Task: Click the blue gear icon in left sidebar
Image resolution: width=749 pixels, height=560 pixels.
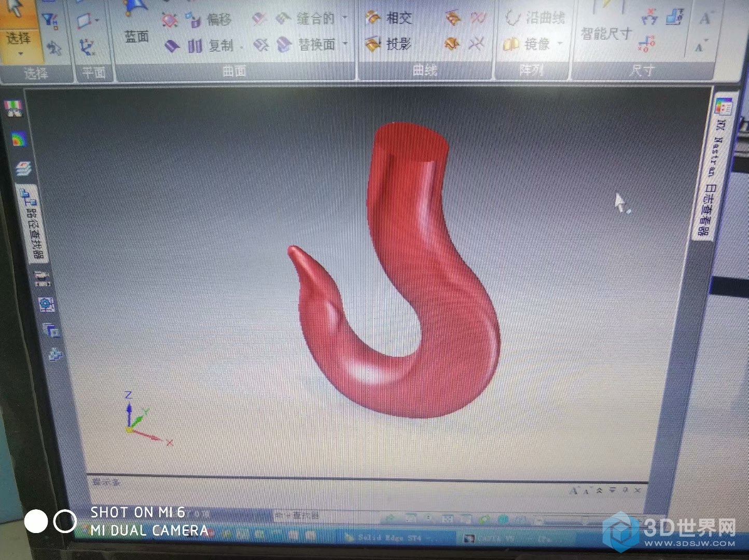Action: click(x=47, y=304)
